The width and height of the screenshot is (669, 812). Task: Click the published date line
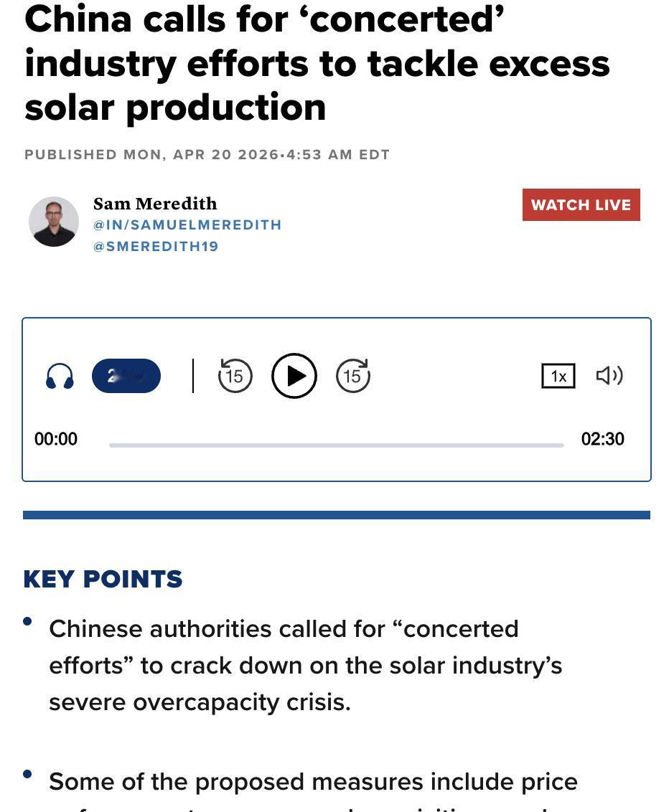[207, 155]
